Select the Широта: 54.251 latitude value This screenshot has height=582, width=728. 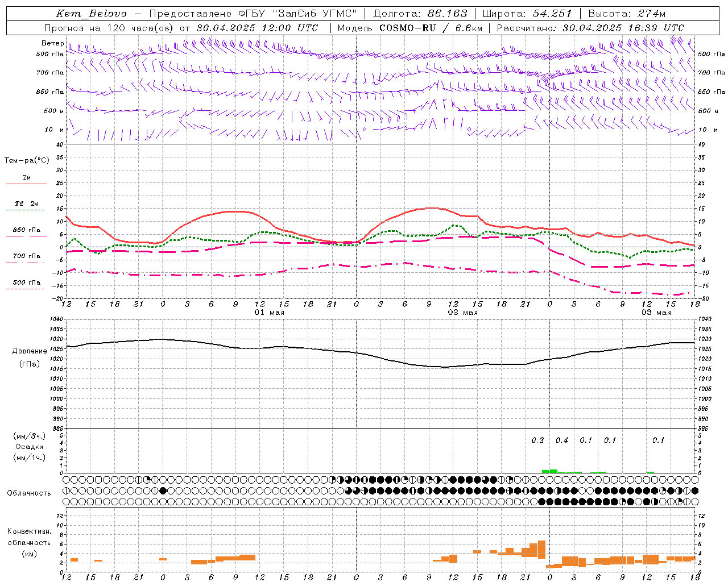click(x=527, y=14)
